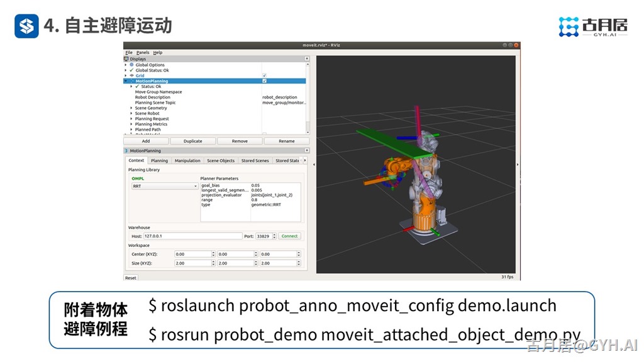644x362 pixels.
Task: Open the File menu
Action: tap(129, 53)
